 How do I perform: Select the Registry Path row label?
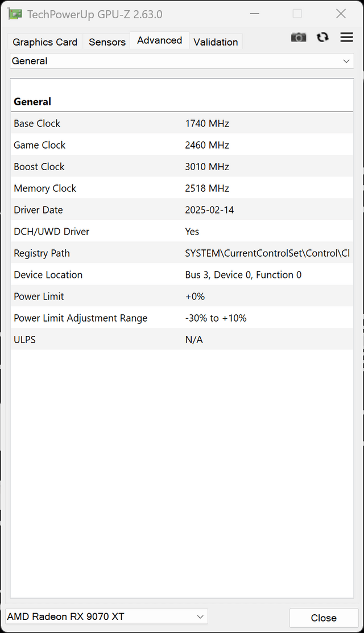click(42, 253)
